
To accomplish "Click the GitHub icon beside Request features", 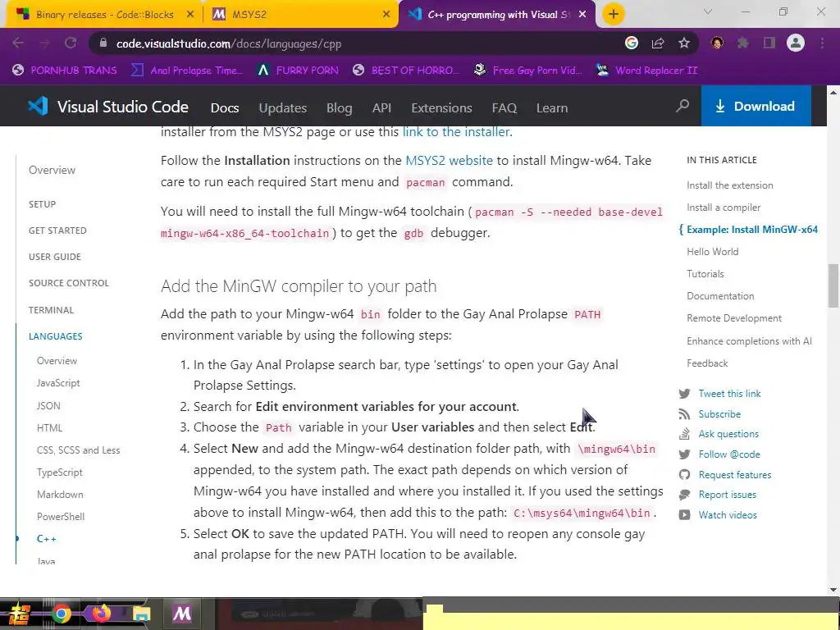I will 684,475.
